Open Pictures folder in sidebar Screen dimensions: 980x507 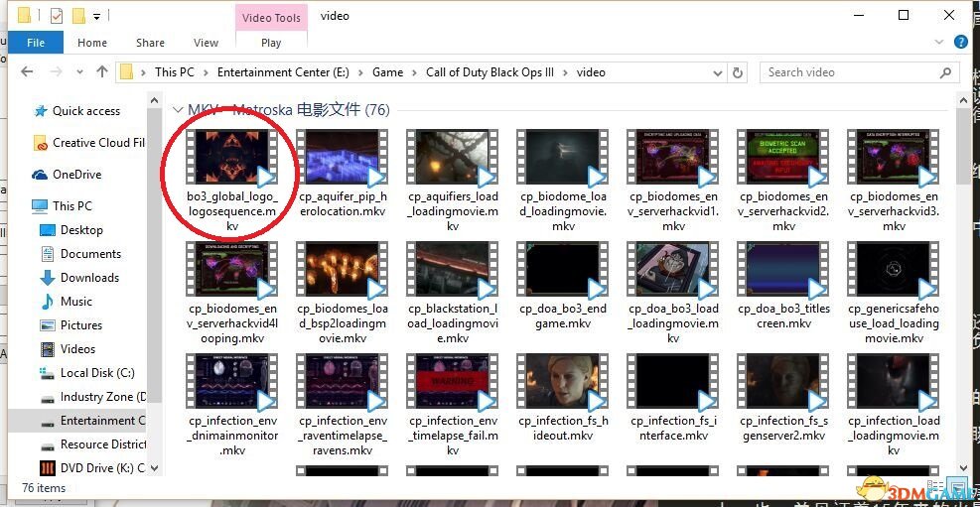tap(70, 325)
